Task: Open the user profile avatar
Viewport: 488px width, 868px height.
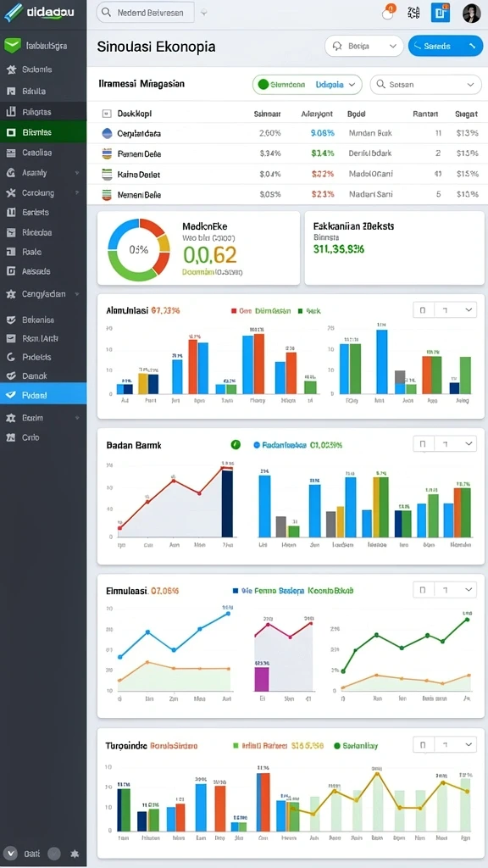Action: 471,13
